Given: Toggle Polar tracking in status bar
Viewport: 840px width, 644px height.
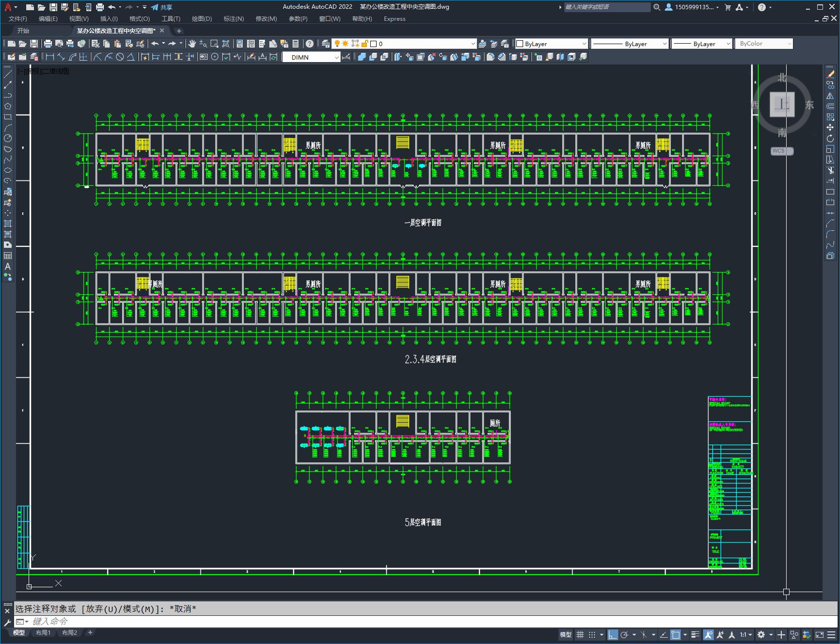Looking at the screenshot, I should click(x=625, y=634).
